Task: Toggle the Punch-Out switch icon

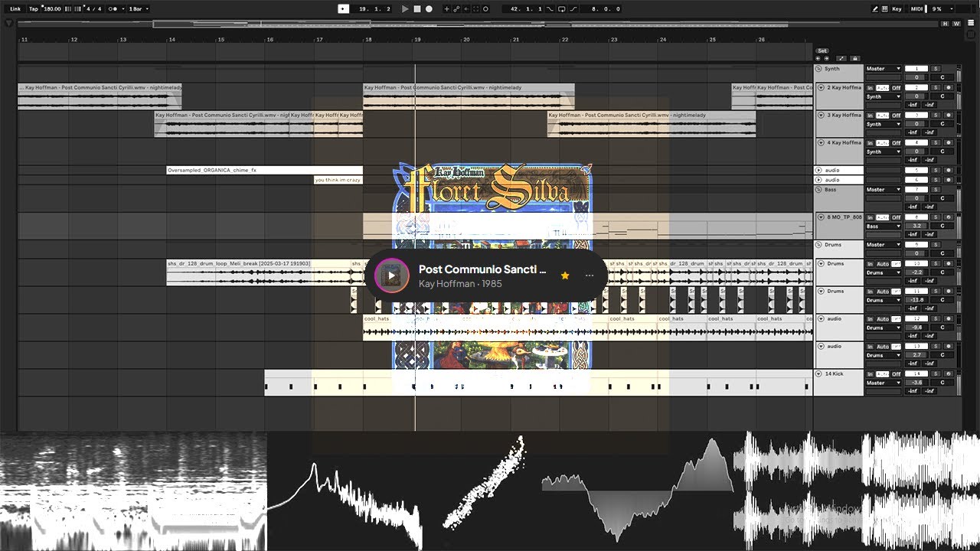Action: [573, 9]
